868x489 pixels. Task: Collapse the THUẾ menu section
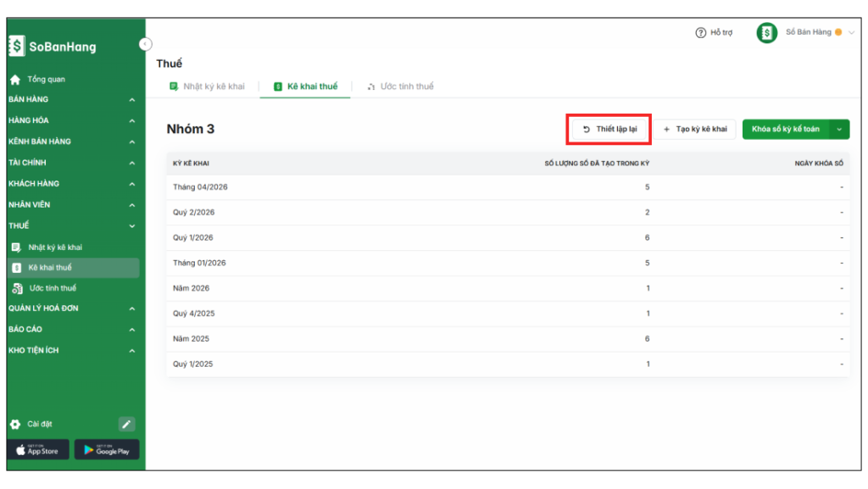tap(131, 226)
